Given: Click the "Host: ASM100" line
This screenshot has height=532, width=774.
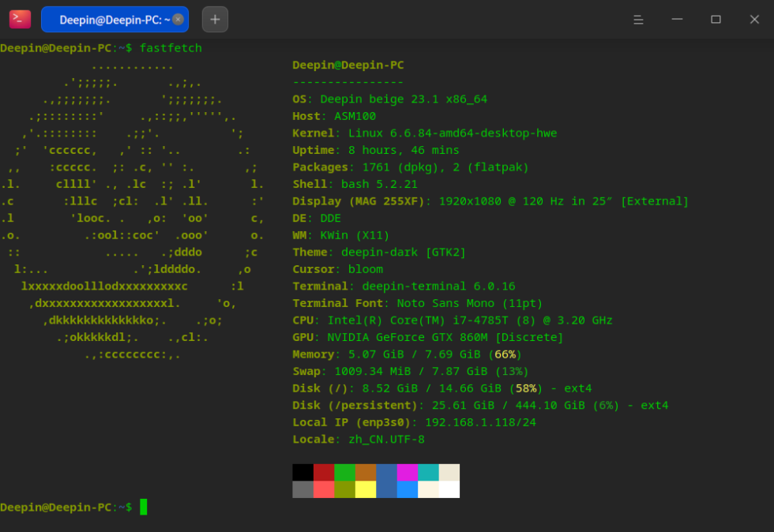Looking at the screenshot, I should tap(334, 116).
